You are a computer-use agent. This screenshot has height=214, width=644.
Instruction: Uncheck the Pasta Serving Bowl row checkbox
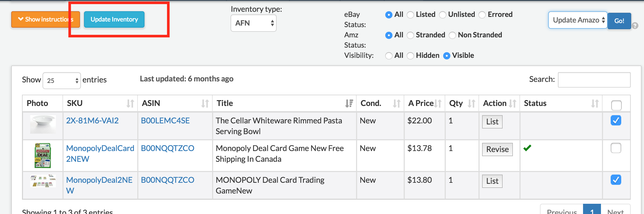pyautogui.click(x=616, y=120)
